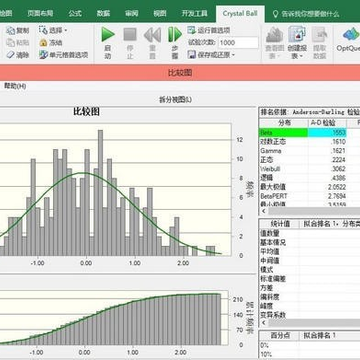This screenshot has width=360, height=360.
Task: Click the 变异系数 statistics row
Action: [x=309, y=314]
